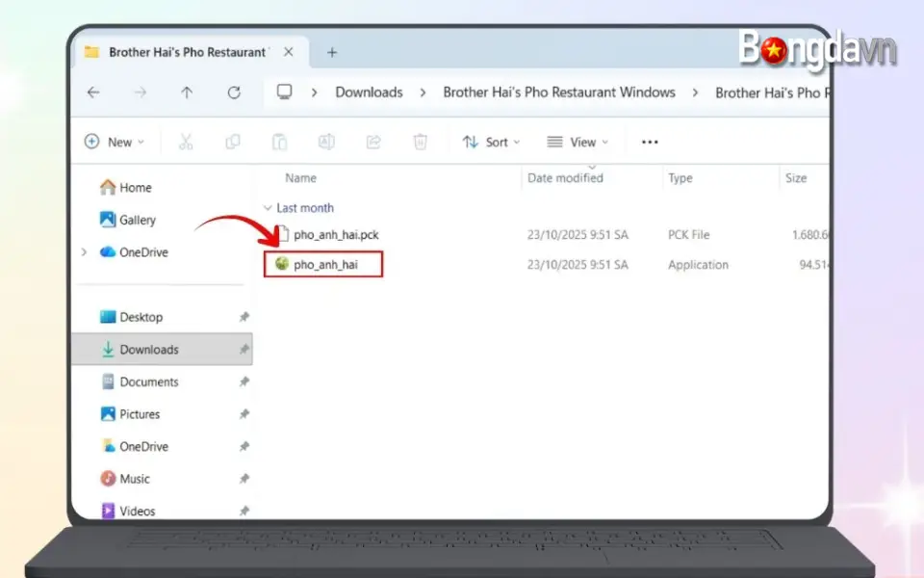Click the Share toolbar icon

coord(373,142)
